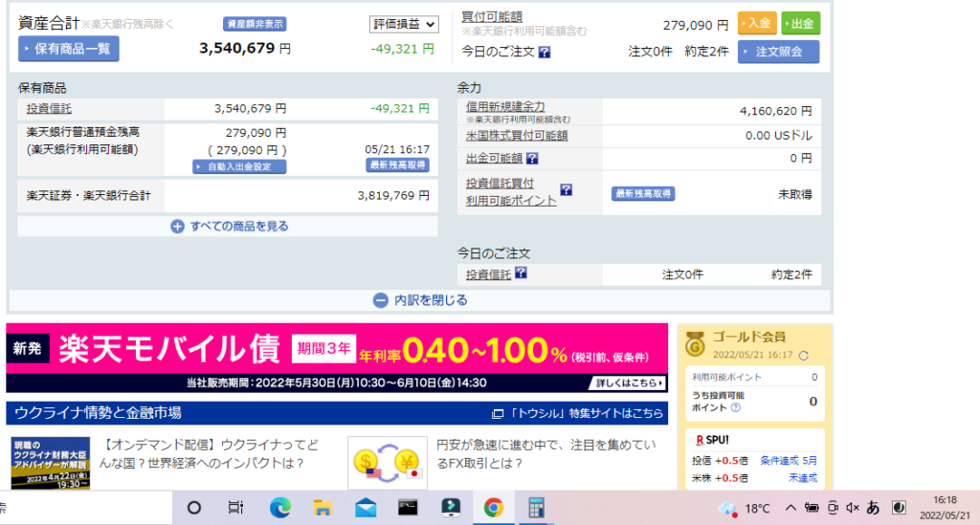Image resolution: width=980 pixels, height=525 pixels.
Task: Open terminal app on taskbar
Action: 408,508
